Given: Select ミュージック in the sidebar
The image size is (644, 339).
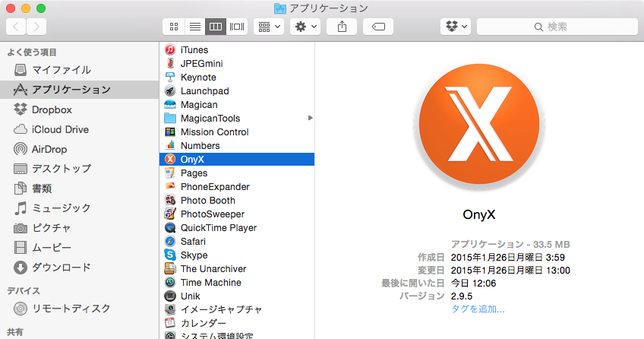Looking at the screenshot, I should coord(79,208).
